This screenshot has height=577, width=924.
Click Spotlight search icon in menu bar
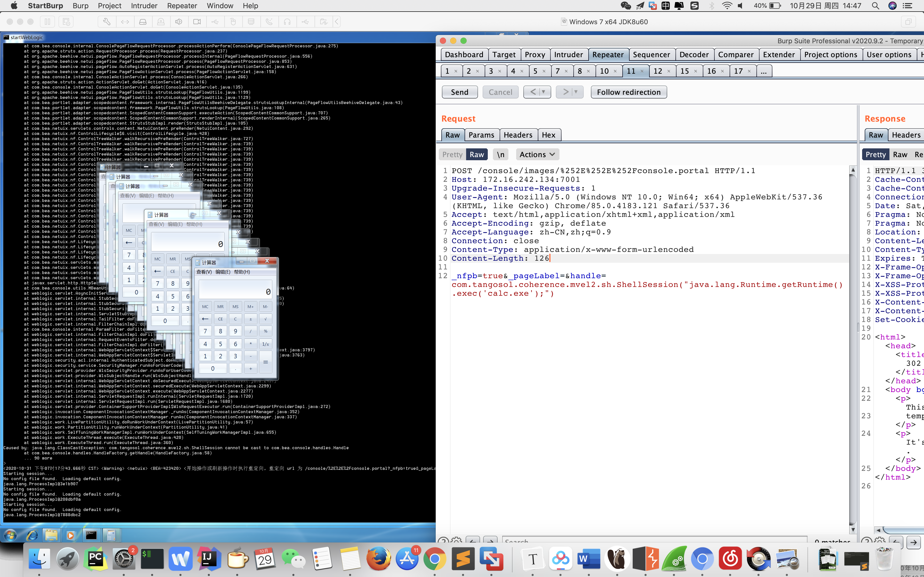[x=876, y=6]
